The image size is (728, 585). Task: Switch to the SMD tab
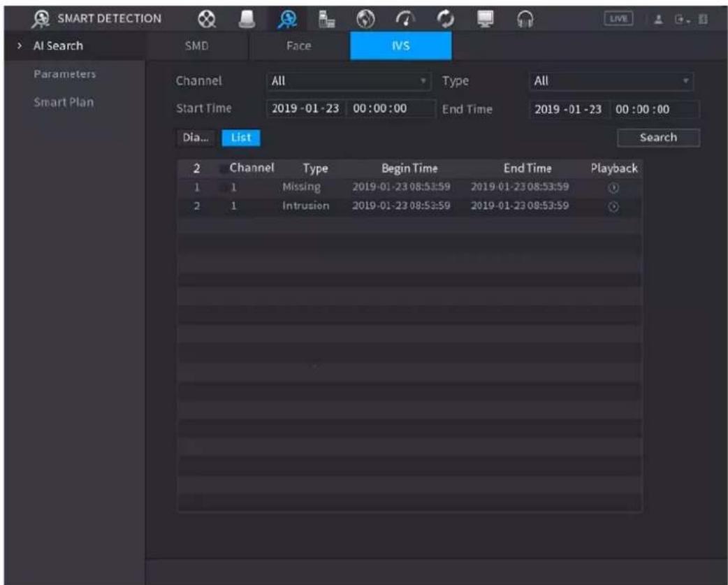click(197, 45)
